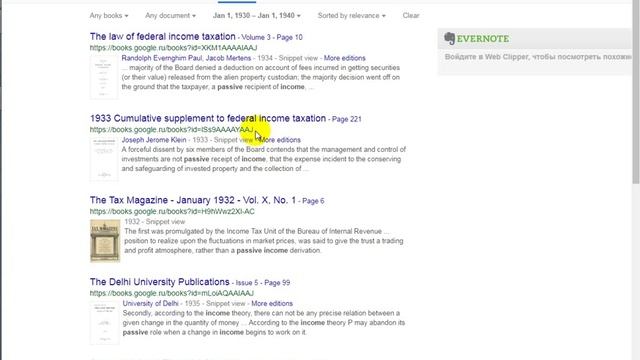Screen dimensions: 640x360
Task: Open the Sorted by relevance dropdown
Action: [351, 16]
